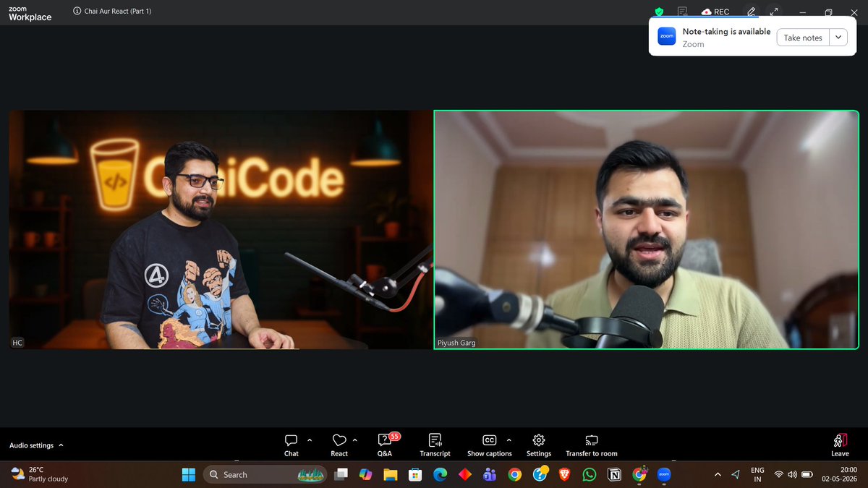Expand Audio settings caret

point(61,445)
